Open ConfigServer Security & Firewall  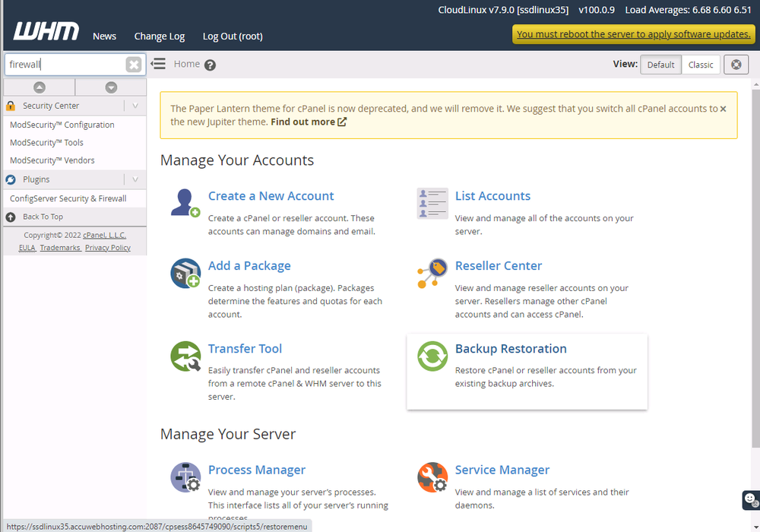[x=68, y=198]
